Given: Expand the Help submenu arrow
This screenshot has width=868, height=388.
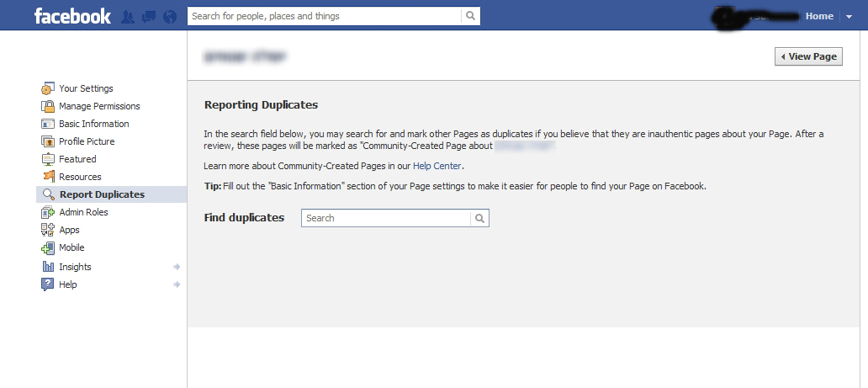Looking at the screenshot, I should (177, 284).
